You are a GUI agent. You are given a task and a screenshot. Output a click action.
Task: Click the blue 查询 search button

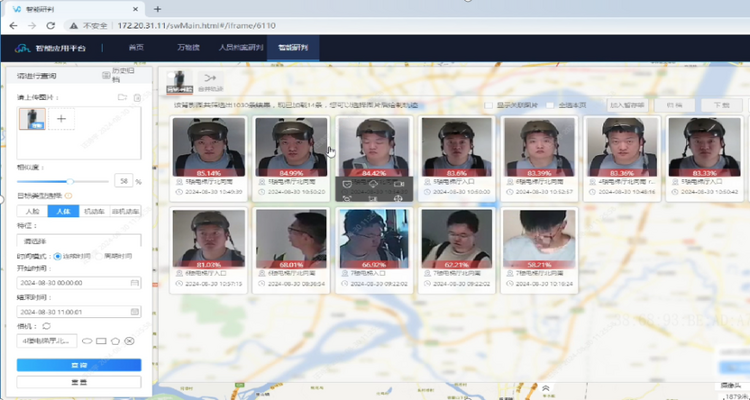tap(79, 365)
